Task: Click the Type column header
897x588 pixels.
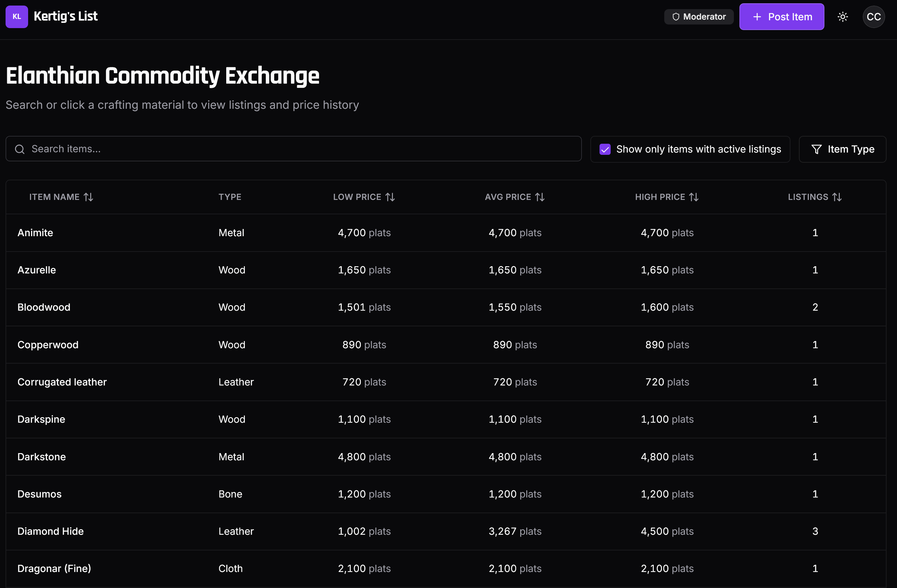Action: click(230, 197)
